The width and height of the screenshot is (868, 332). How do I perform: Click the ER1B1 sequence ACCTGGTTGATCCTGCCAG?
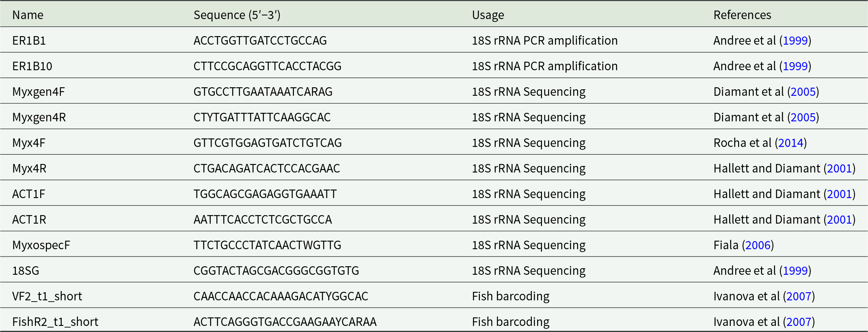pos(260,41)
